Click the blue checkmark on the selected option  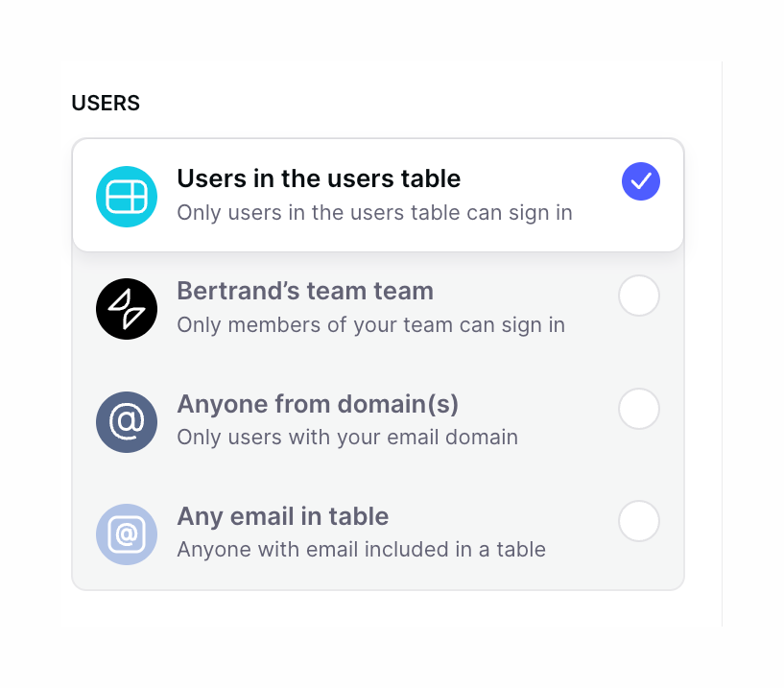click(x=640, y=180)
